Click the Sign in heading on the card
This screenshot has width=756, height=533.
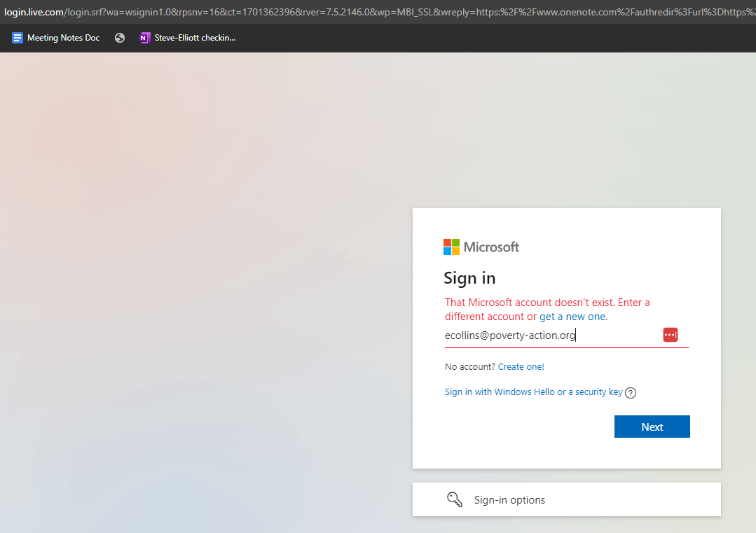tap(469, 277)
